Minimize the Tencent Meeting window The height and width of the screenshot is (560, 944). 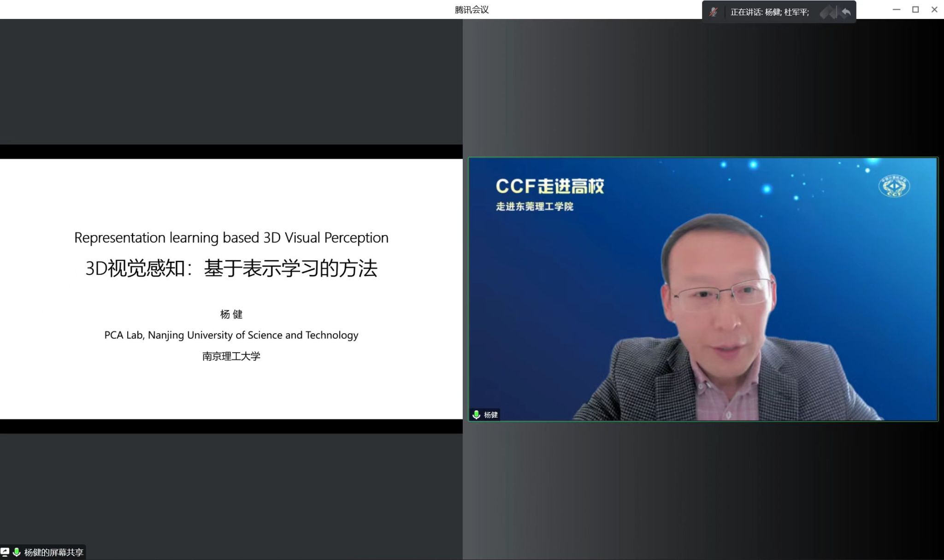point(897,10)
